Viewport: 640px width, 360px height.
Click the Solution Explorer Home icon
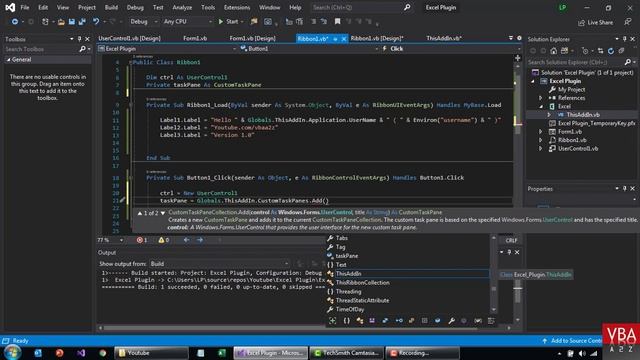coord(553,51)
